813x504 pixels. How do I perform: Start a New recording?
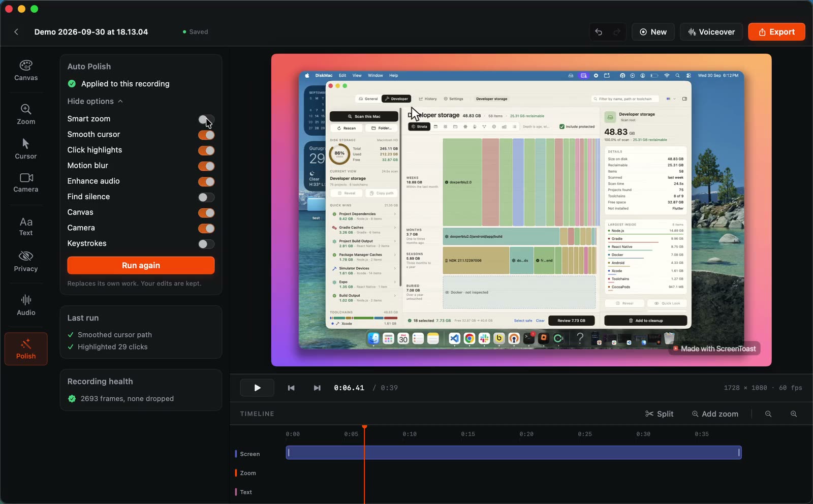pos(653,32)
